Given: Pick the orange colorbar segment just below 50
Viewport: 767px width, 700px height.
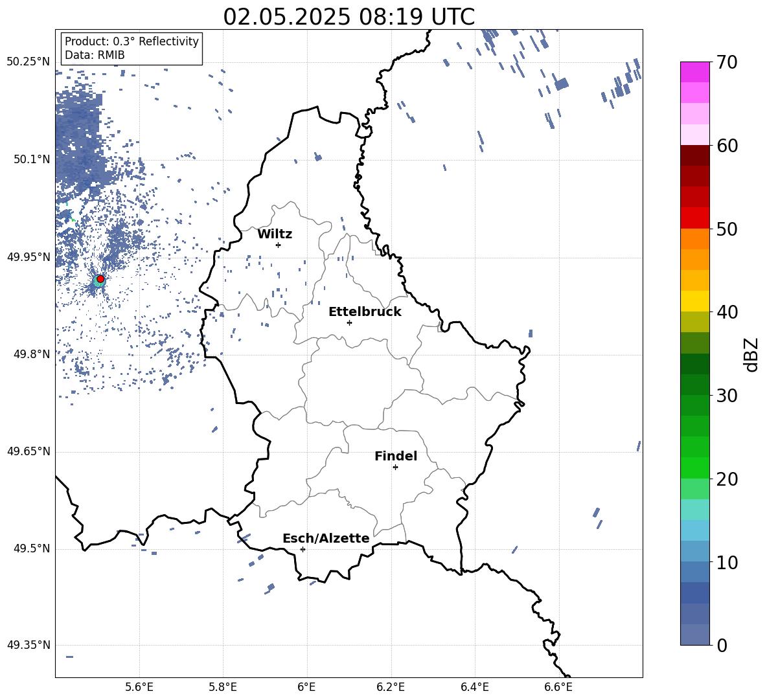Looking at the screenshot, I should 694,238.
